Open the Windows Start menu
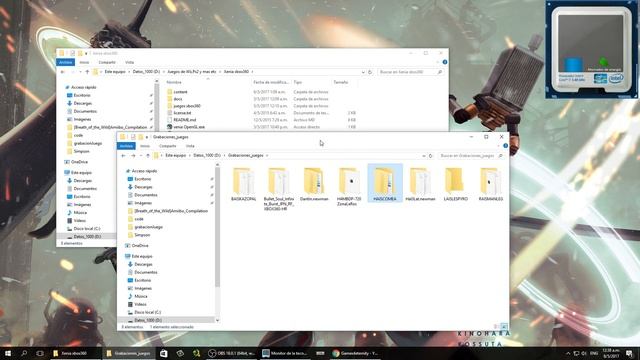 coord(8,353)
